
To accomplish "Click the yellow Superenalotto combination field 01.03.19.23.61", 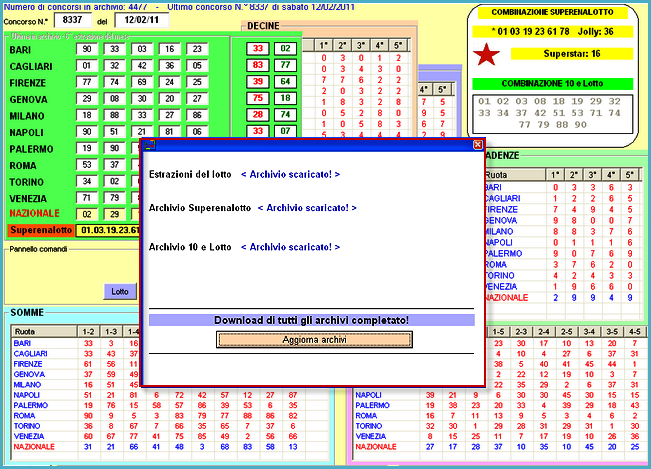I will (x=109, y=230).
